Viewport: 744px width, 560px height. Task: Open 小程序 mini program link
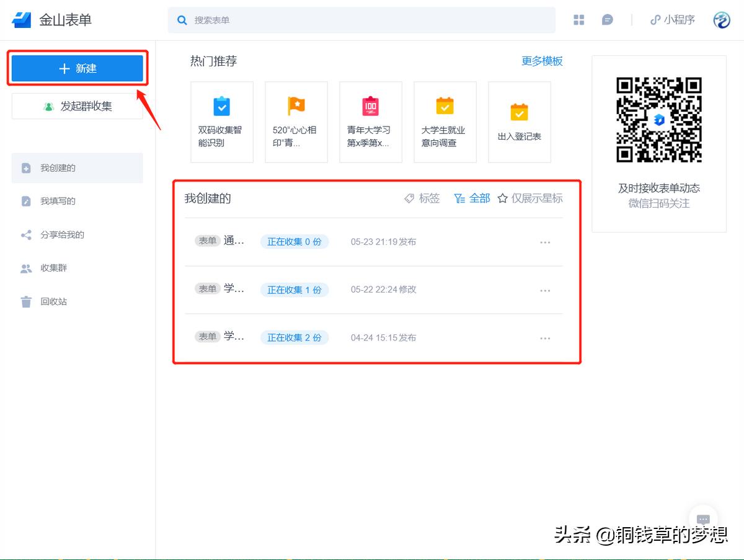click(x=673, y=20)
